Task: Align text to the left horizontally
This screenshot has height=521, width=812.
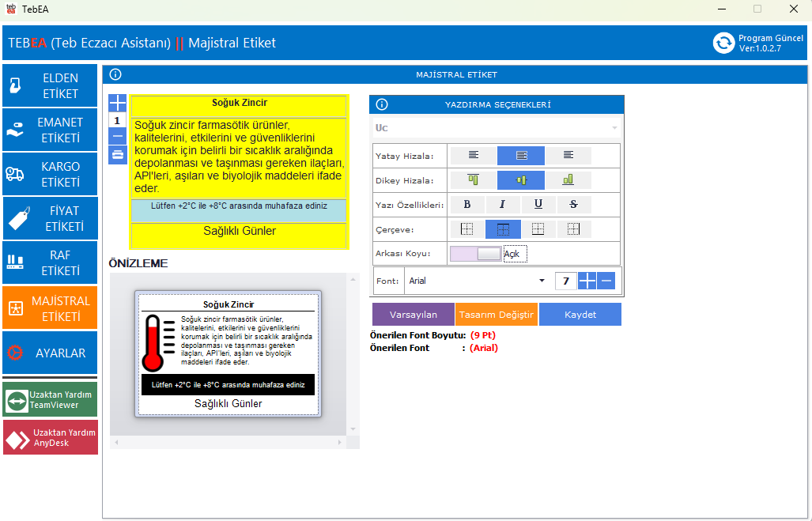Action: point(473,156)
